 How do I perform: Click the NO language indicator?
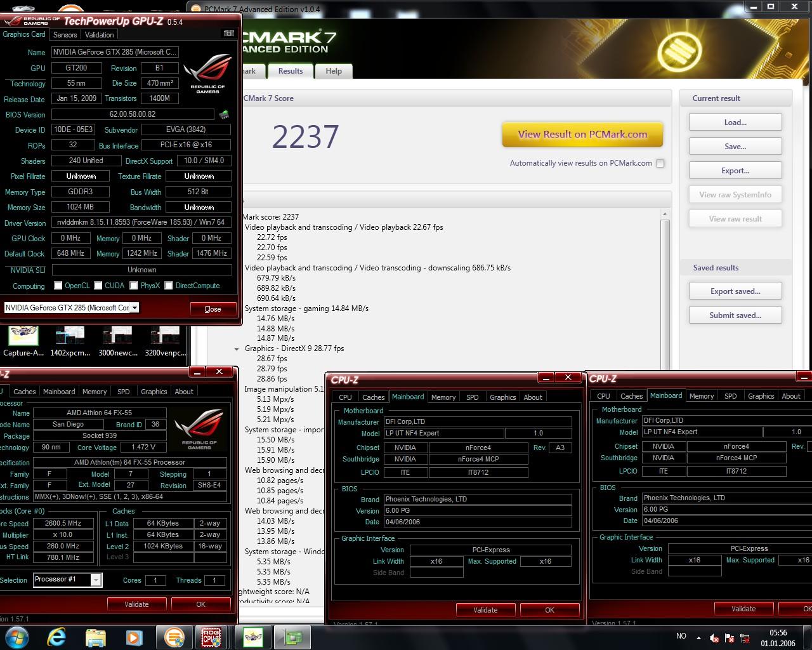681,636
